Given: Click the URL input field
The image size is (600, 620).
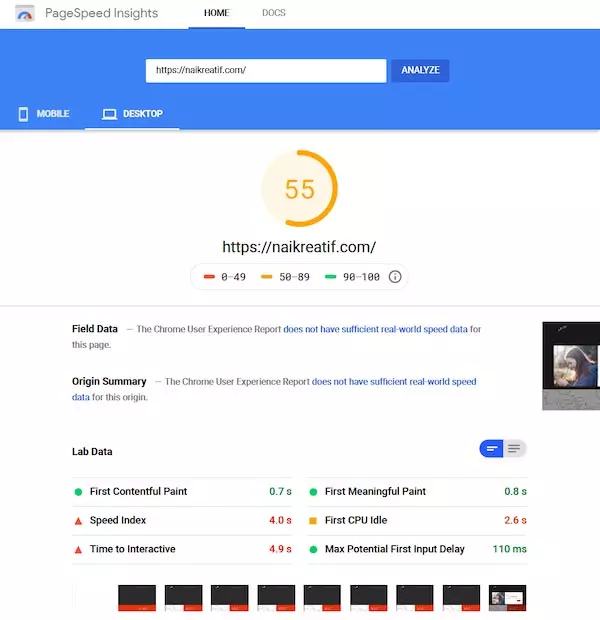Looking at the screenshot, I should click(266, 71).
